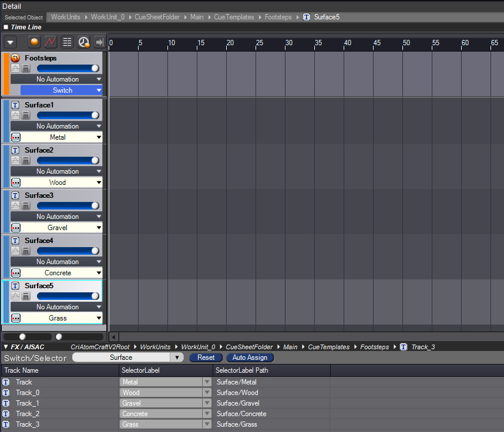
Task: Click the Surface3 volume slider
Action: [68, 206]
